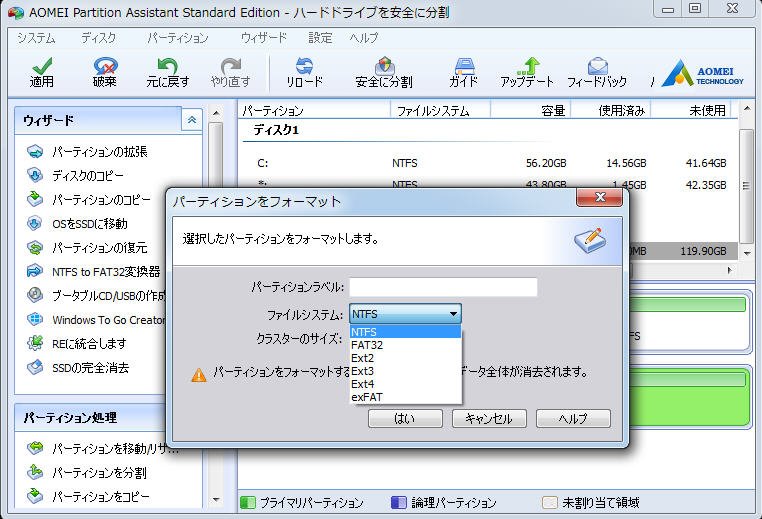
Task: Open the ガイド (Guide) toolbar icon
Action: point(464,73)
